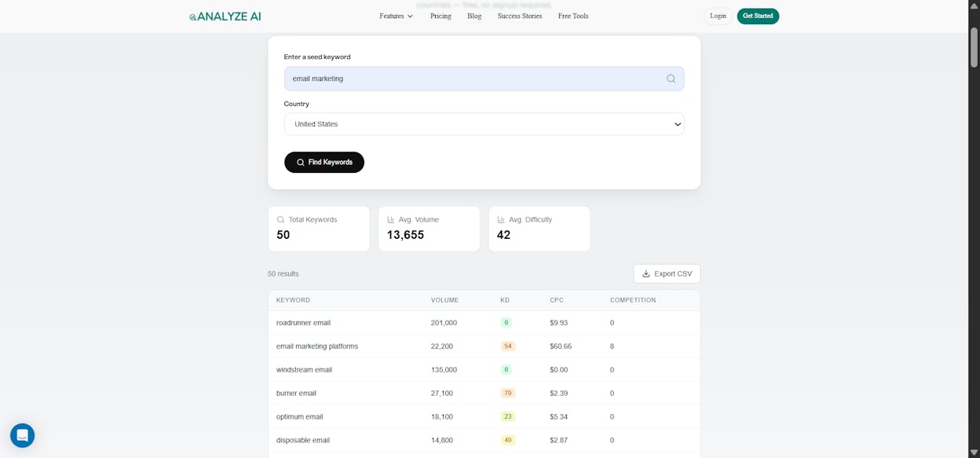Sort by the CPC column header
The height and width of the screenshot is (458, 980).
[x=557, y=300]
